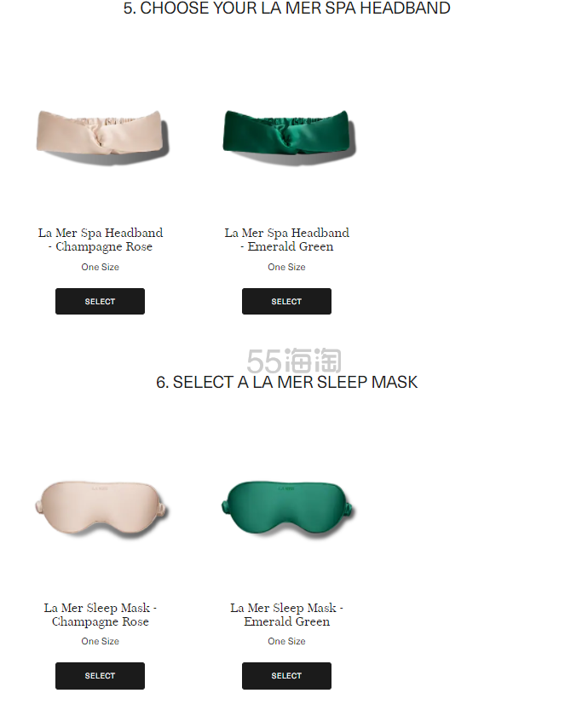The width and height of the screenshot is (588, 722).
Task: Click La Mer Sleep Mask Champagne Rose title
Action: [101, 615]
